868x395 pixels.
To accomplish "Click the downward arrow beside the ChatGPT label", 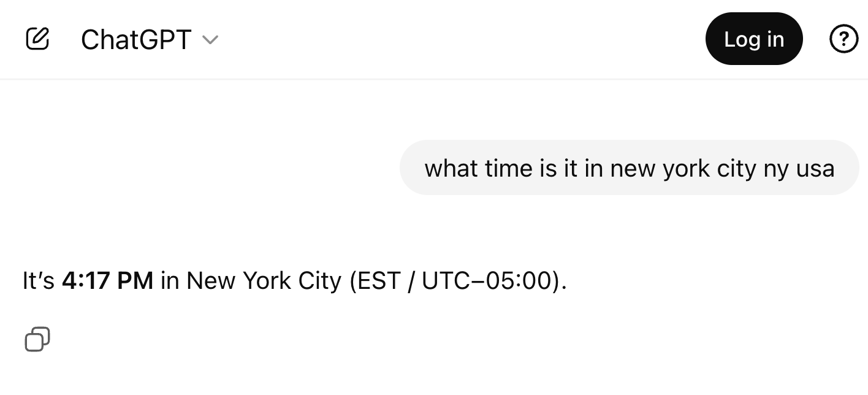I will [210, 40].
